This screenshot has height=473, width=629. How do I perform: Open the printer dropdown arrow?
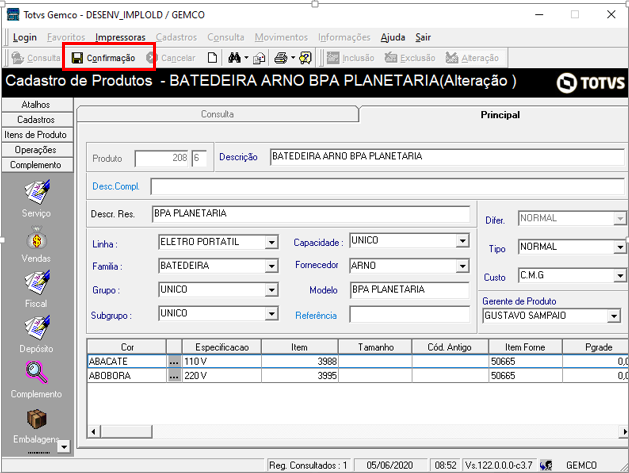[x=293, y=58]
